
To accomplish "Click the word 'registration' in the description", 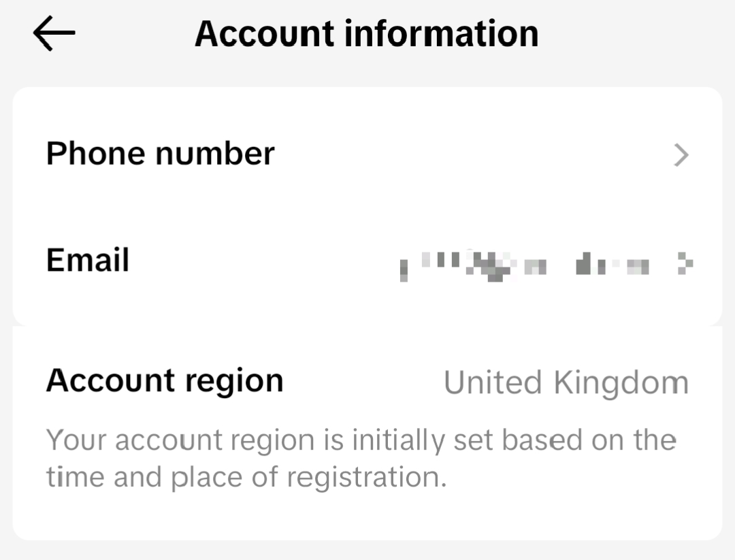I will point(367,478).
